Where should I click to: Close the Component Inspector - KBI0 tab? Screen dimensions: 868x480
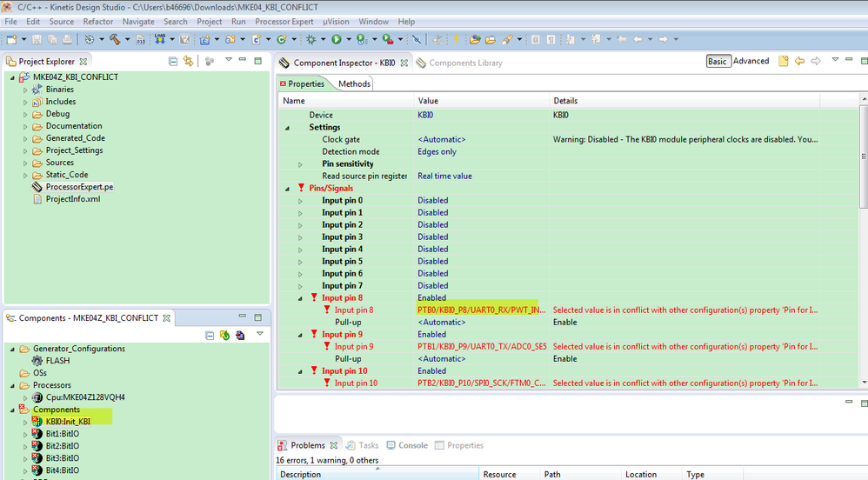(404, 63)
